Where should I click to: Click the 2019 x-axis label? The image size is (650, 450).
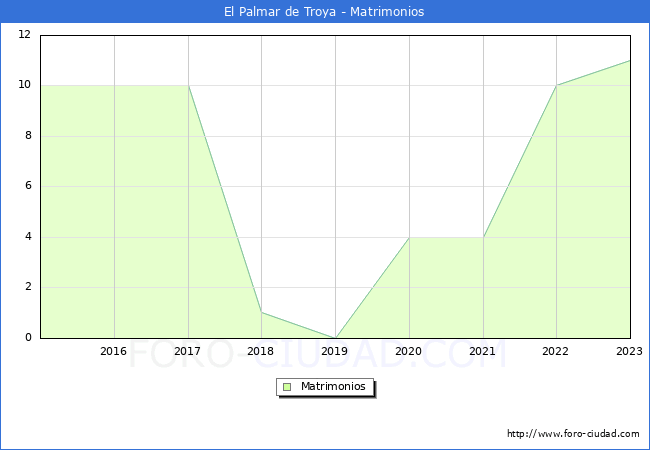[334, 351]
